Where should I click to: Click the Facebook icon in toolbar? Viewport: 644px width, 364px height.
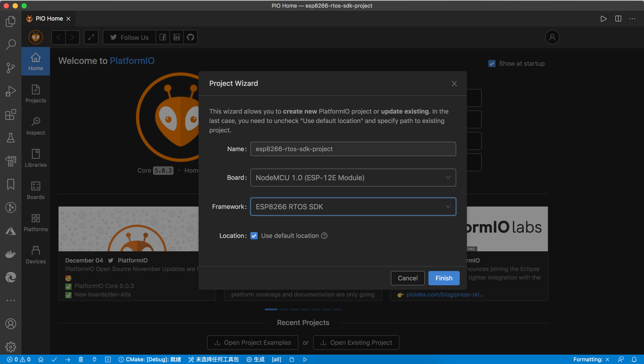tap(163, 38)
